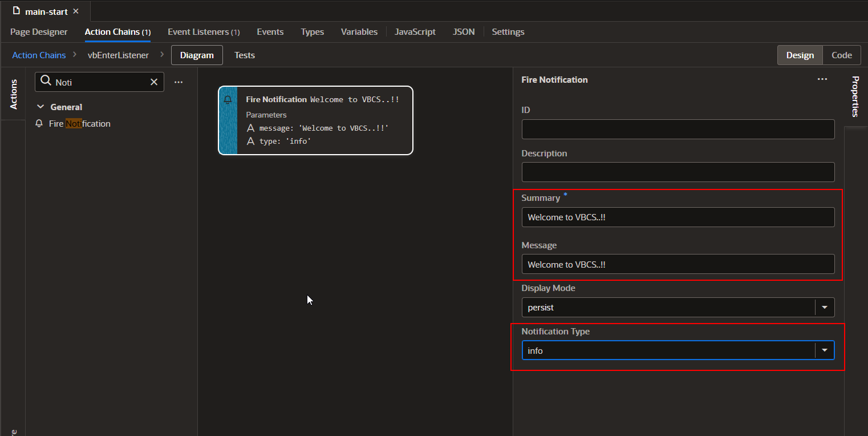This screenshot has height=436, width=868.
Task: Close the main-start file tab
Action: pyautogui.click(x=76, y=11)
